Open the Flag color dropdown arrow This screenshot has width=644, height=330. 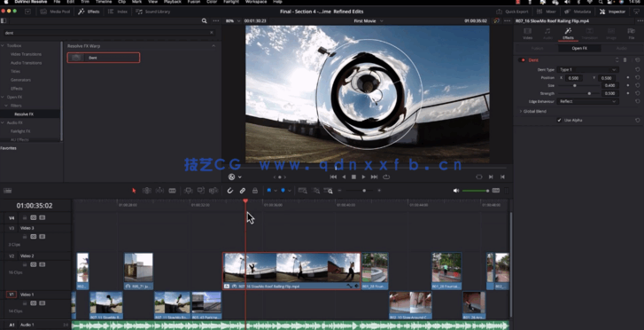(275, 191)
